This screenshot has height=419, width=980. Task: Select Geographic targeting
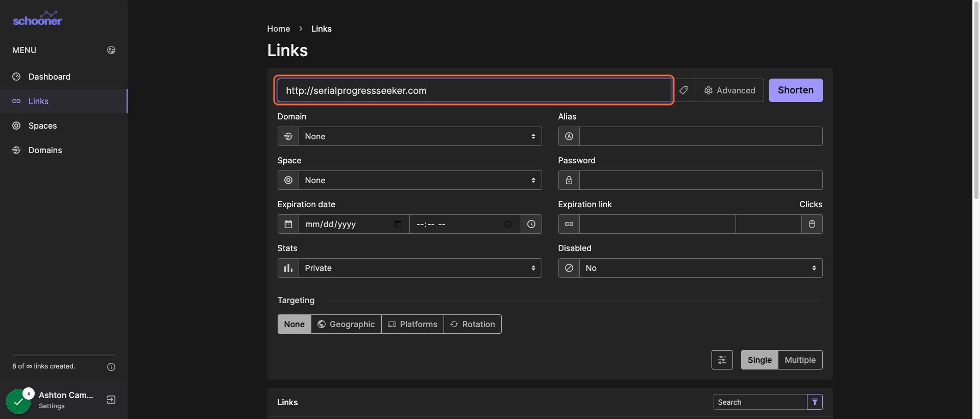[346, 324]
